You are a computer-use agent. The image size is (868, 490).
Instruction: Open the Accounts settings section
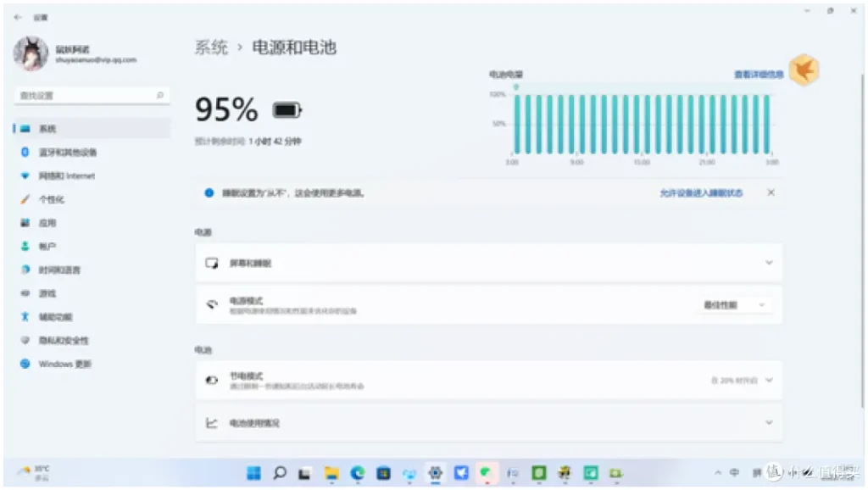coord(47,247)
